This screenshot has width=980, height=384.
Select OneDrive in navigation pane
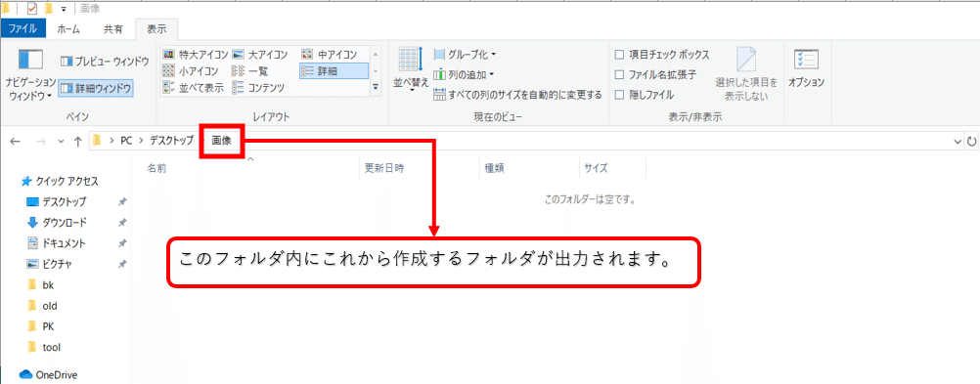(48, 374)
